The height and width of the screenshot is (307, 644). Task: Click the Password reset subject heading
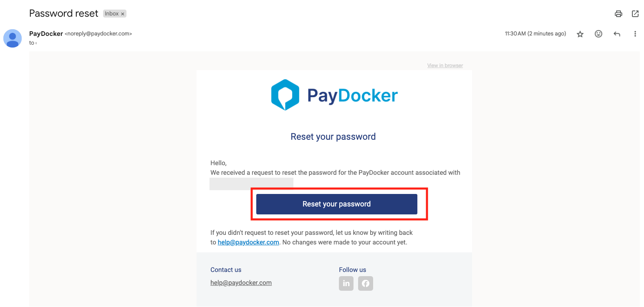(x=64, y=13)
